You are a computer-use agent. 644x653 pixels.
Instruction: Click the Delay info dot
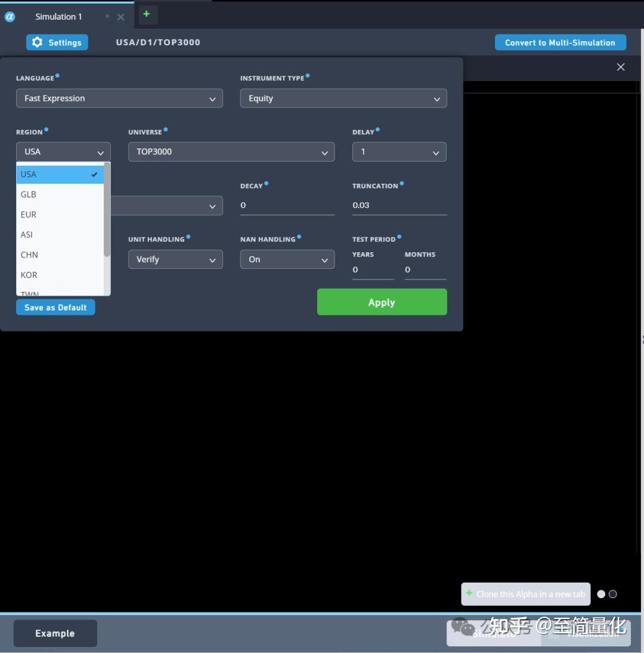(377, 129)
